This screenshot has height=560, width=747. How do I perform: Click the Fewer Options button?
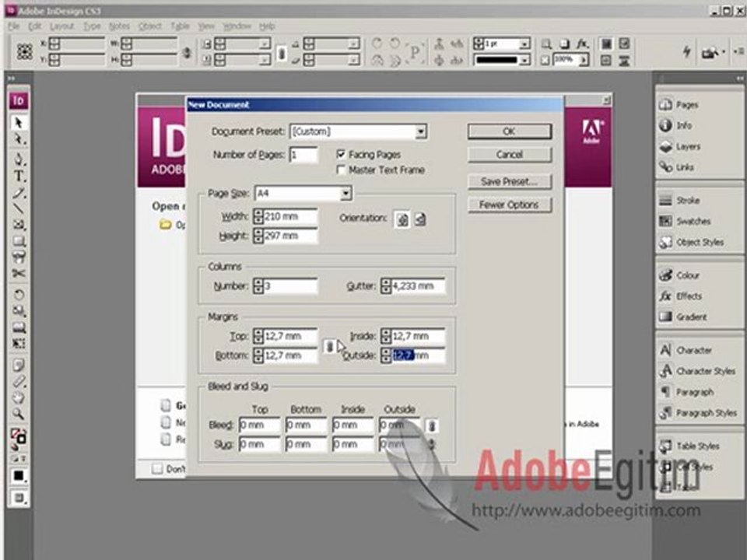coord(509,205)
